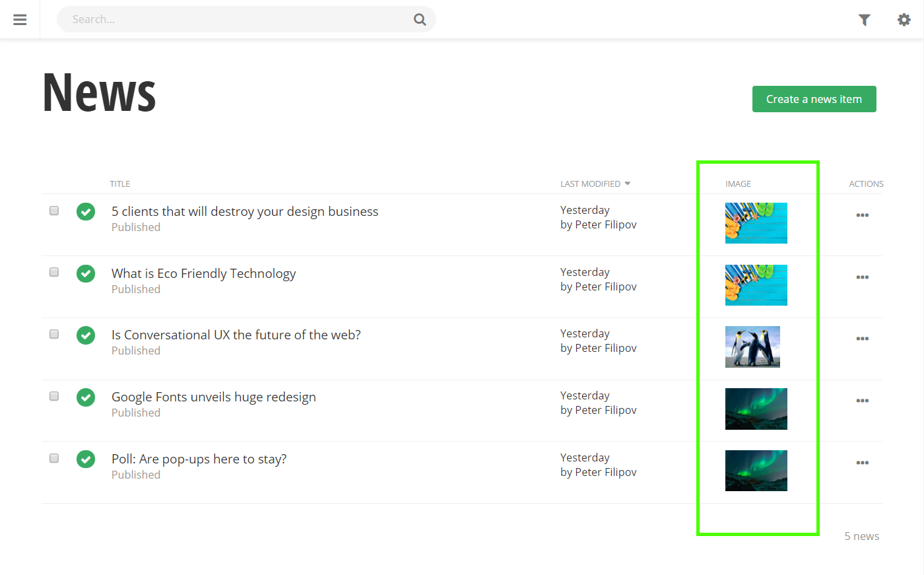Click published checkmark for Eco Friendly Technology

(x=86, y=273)
